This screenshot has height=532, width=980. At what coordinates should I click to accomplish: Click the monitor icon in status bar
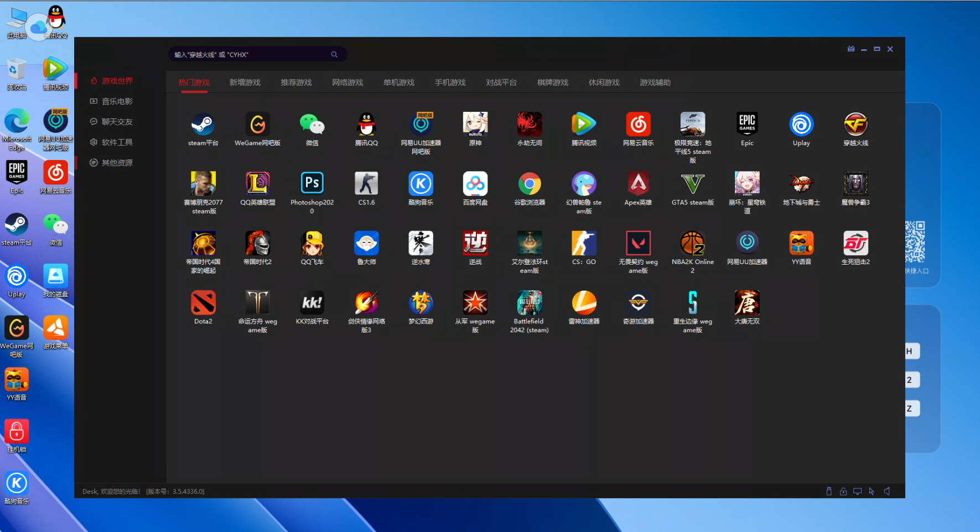[x=857, y=491]
